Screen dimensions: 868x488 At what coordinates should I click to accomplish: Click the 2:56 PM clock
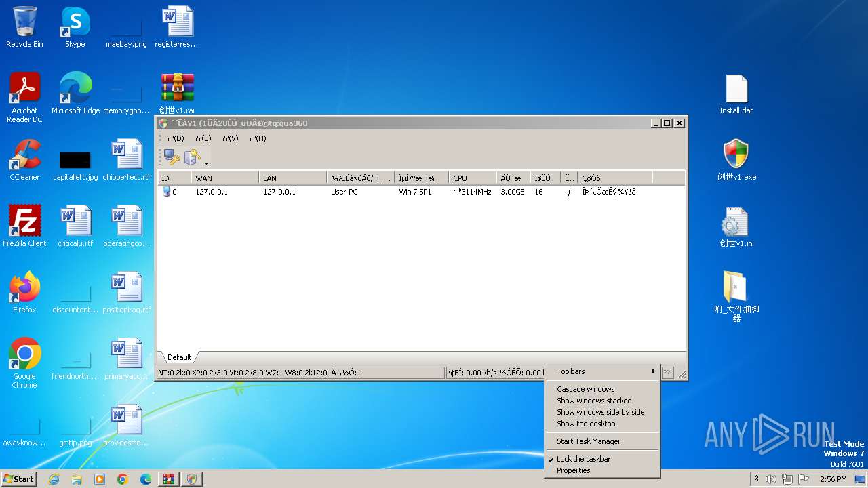833,479
